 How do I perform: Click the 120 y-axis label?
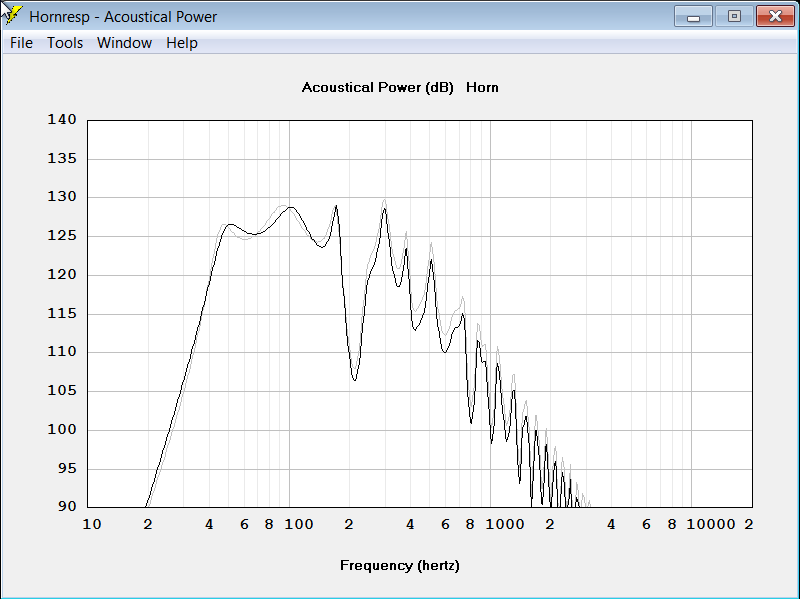(x=62, y=274)
